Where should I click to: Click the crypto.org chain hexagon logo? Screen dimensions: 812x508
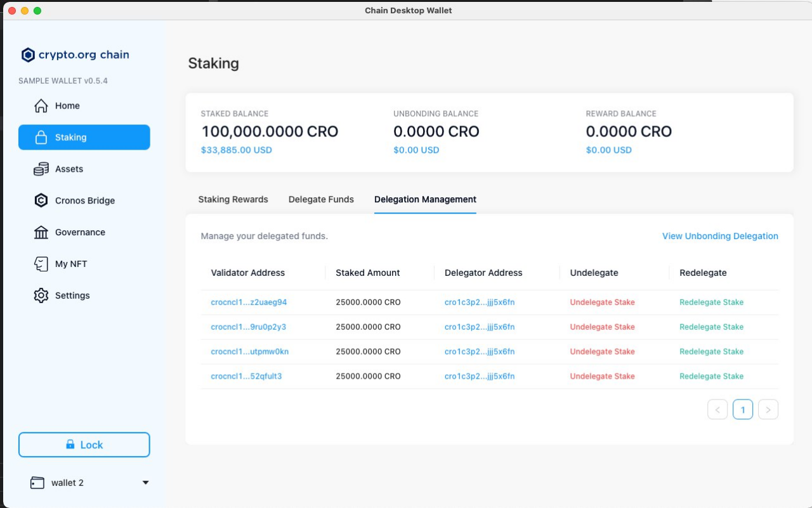coord(28,55)
